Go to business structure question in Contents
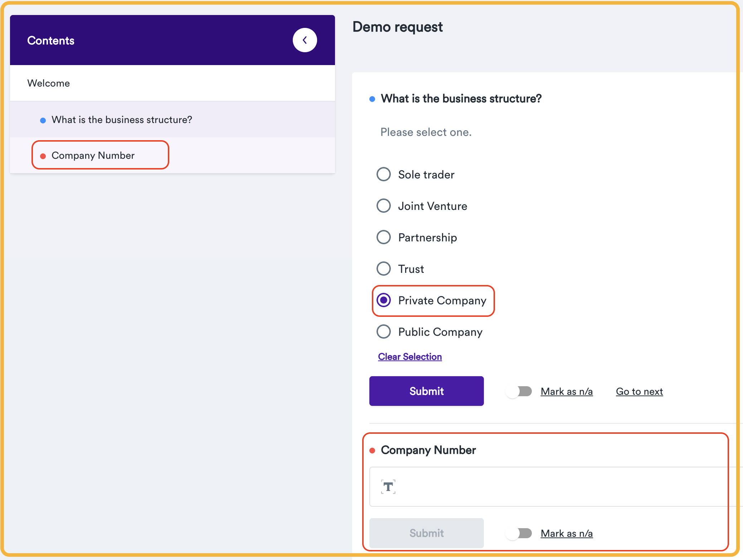Screen dimensions: 743x560 122,120
